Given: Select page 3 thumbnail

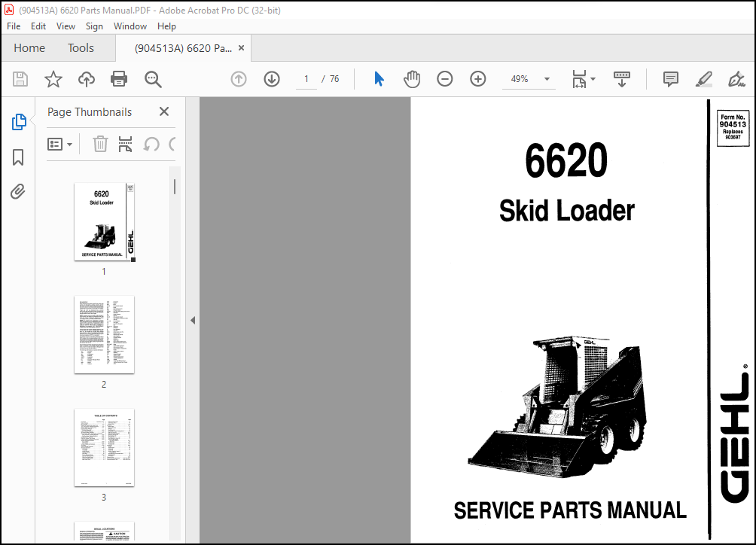Looking at the screenshot, I should [104, 448].
